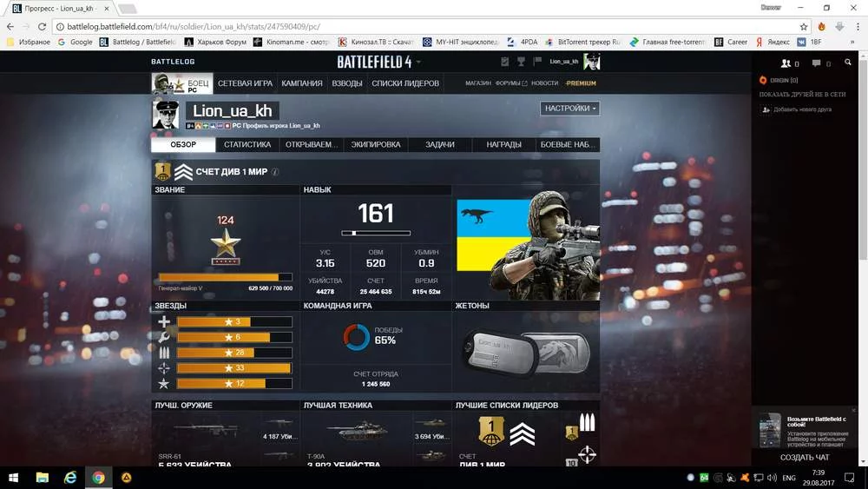Viewport: 868px width, 489px height.
Task: Open the ОТКРЫВАЕМ... tab
Action: (312, 144)
